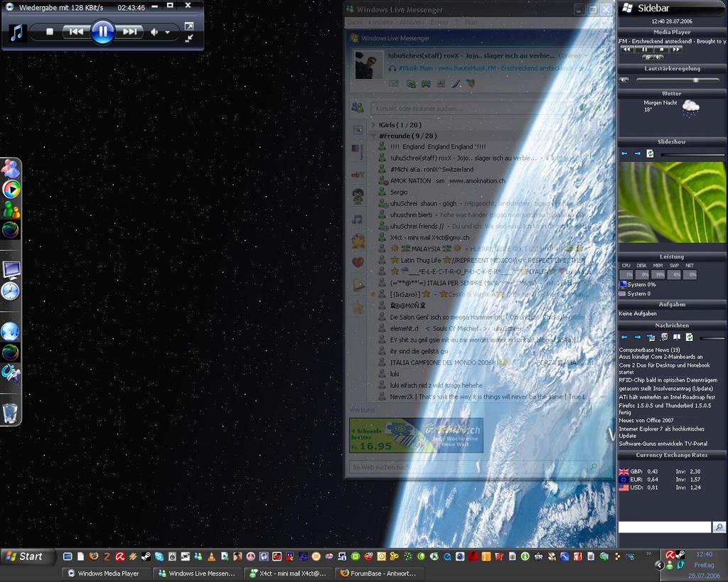Rewind track in Sidebar Media Player widget
Viewport: 728px width, 582px height.
(x=626, y=49)
